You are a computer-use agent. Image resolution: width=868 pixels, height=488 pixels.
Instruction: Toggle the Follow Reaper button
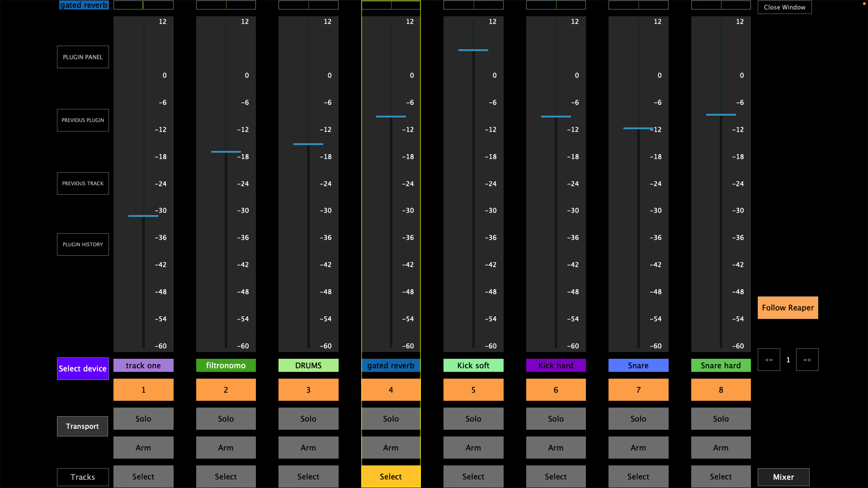[x=788, y=308]
